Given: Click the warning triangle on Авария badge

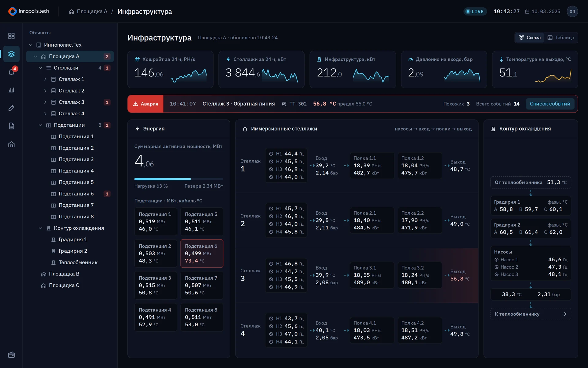Looking at the screenshot, I should click(x=135, y=104).
